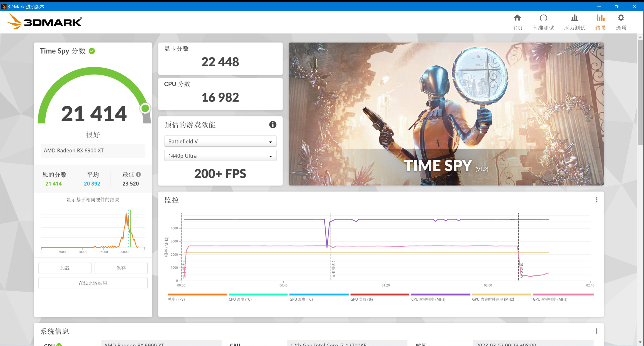Viewport: 644px width, 346px height.
Task: Toggle the GPU 负载 (%) legend series
Action: (361, 299)
